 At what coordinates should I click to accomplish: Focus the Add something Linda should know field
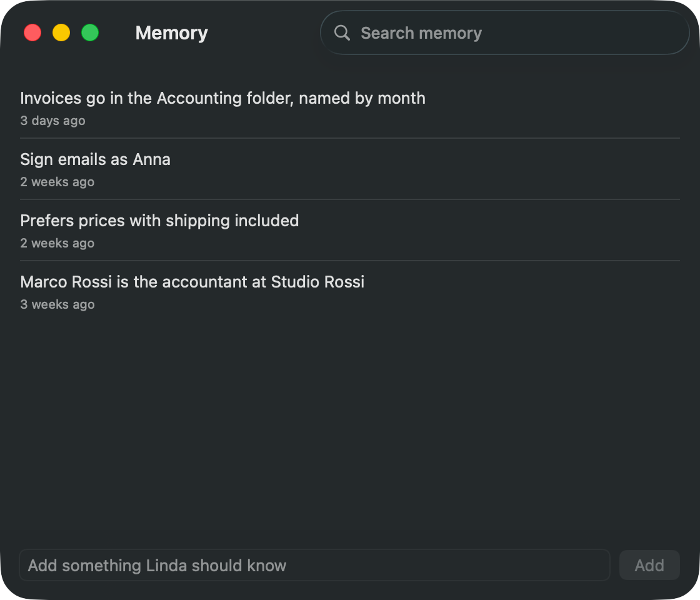[314, 565]
